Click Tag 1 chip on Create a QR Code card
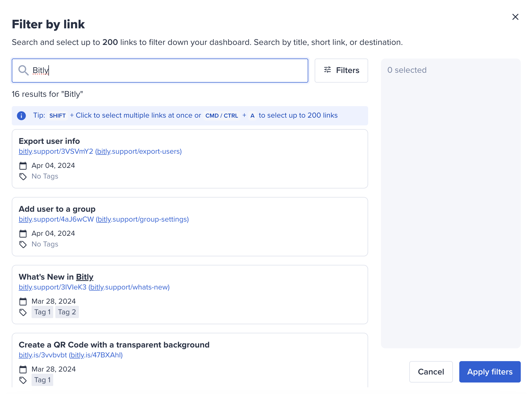Image resolution: width=532 pixels, height=394 pixels. [x=42, y=380]
